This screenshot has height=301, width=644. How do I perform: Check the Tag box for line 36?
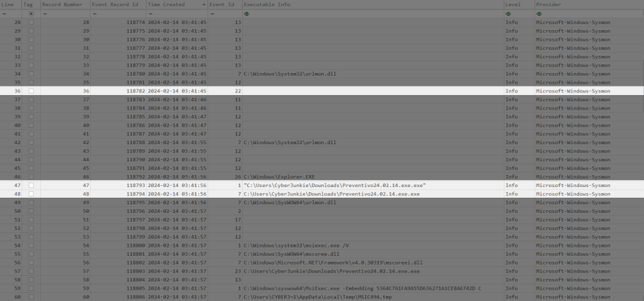(31, 91)
